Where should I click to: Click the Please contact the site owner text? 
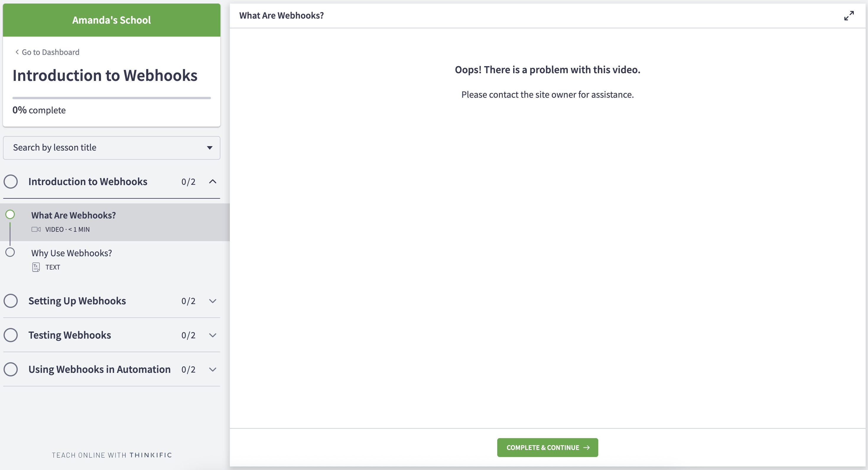547,94
